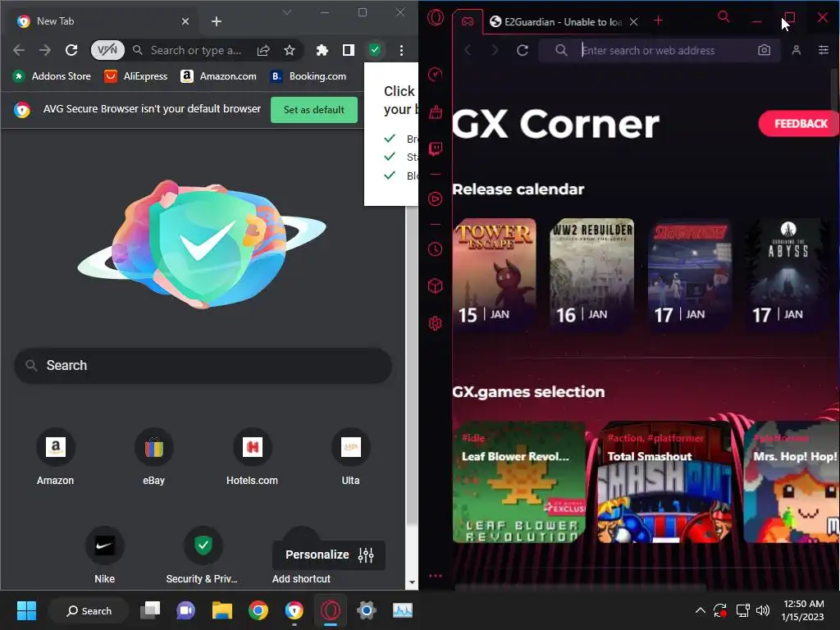The height and width of the screenshot is (630, 840).
Task: Close the New Tab tab
Action: tap(185, 21)
